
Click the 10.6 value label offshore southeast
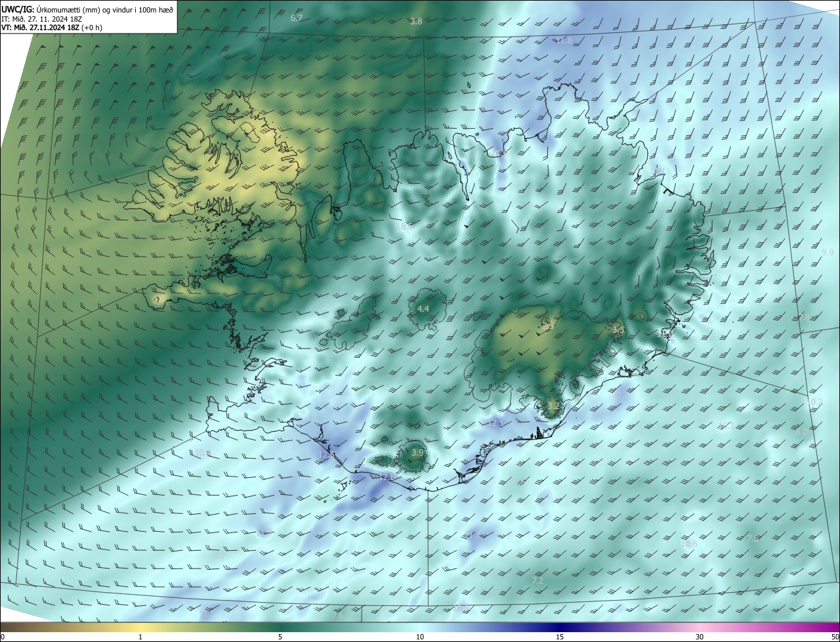click(x=689, y=544)
